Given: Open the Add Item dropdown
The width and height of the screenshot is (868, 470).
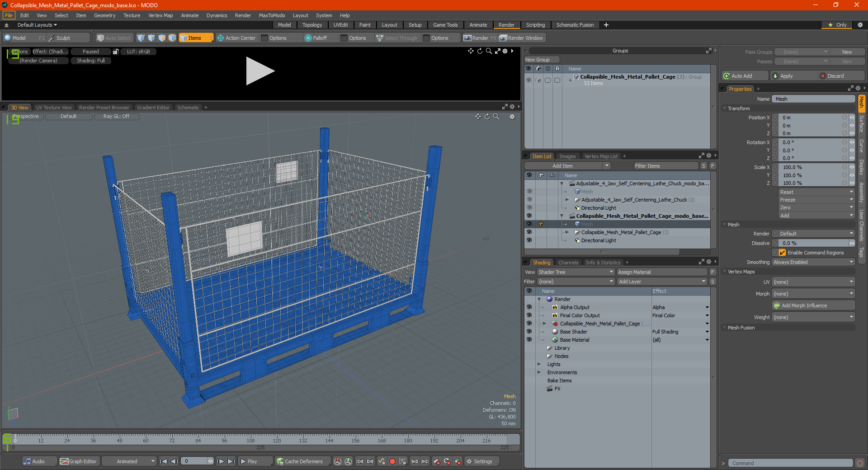Looking at the screenshot, I should point(567,166).
